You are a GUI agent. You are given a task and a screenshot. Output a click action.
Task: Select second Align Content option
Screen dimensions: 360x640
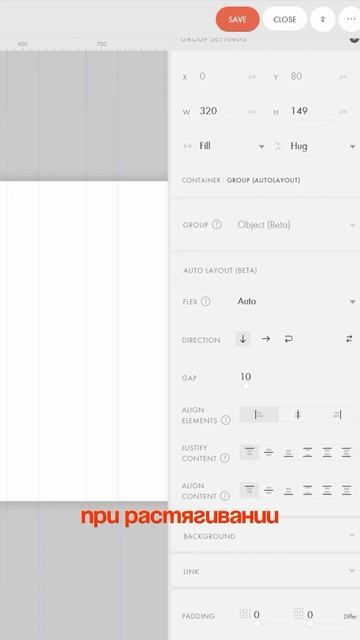[269, 491]
